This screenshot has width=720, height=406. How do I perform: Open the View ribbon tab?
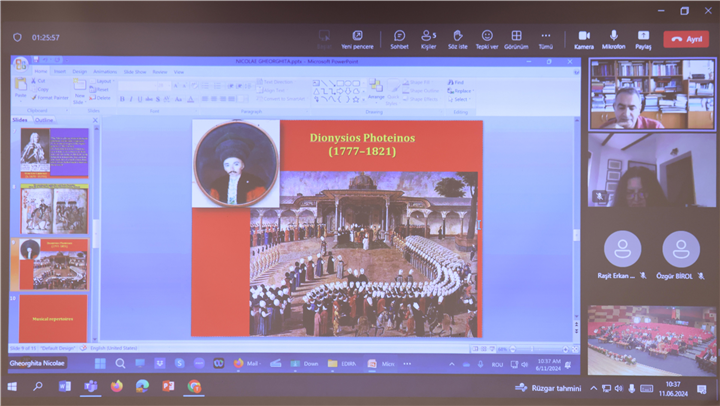(x=179, y=72)
